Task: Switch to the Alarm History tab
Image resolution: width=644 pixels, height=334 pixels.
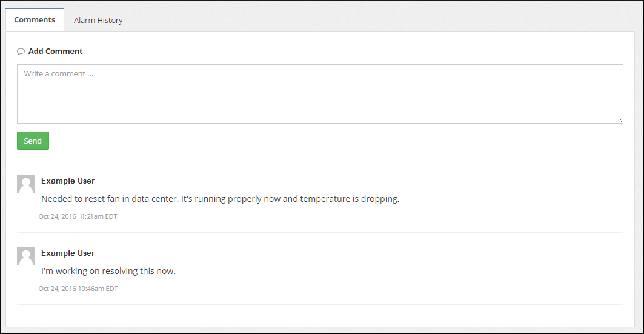Action: pos(98,20)
